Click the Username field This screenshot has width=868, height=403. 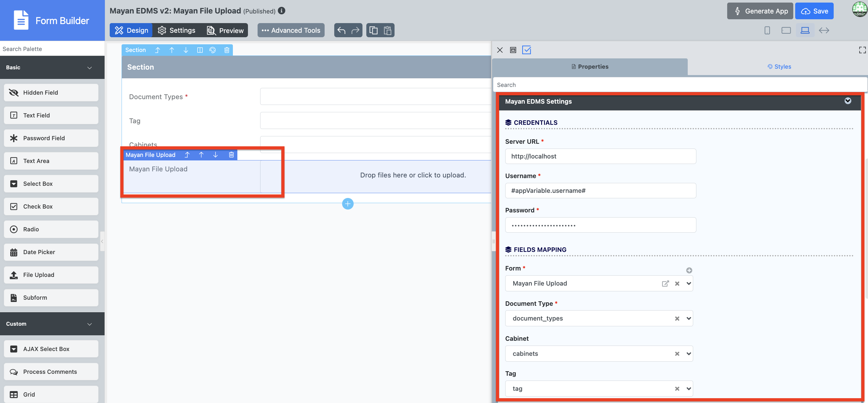(600, 191)
